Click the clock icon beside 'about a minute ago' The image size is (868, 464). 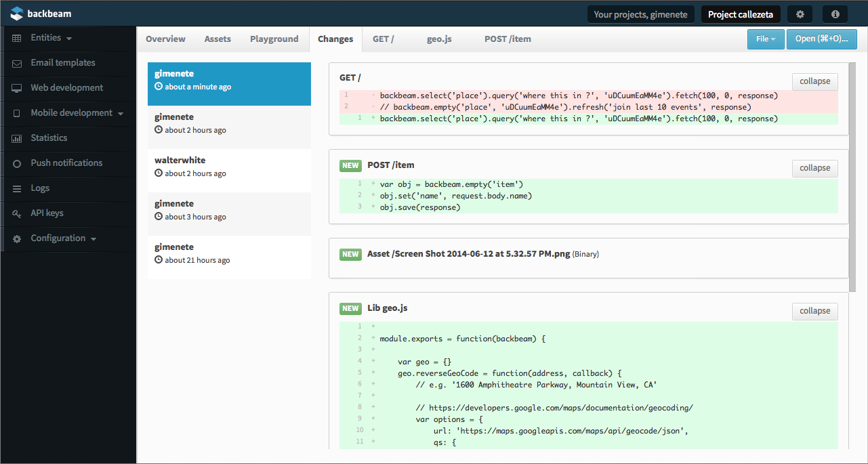159,87
